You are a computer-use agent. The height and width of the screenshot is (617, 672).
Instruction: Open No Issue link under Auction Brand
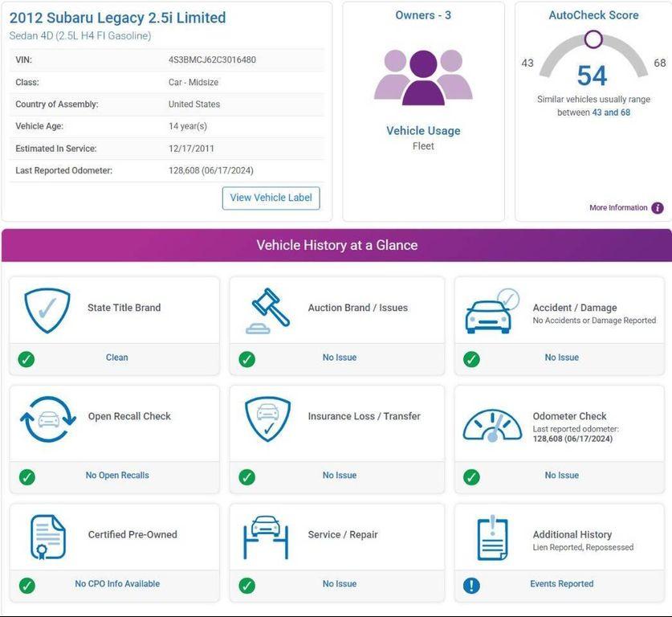point(340,358)
